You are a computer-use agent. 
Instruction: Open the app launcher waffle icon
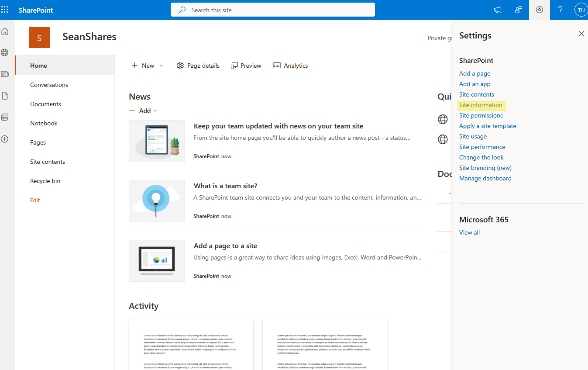(x=5, y=10)
